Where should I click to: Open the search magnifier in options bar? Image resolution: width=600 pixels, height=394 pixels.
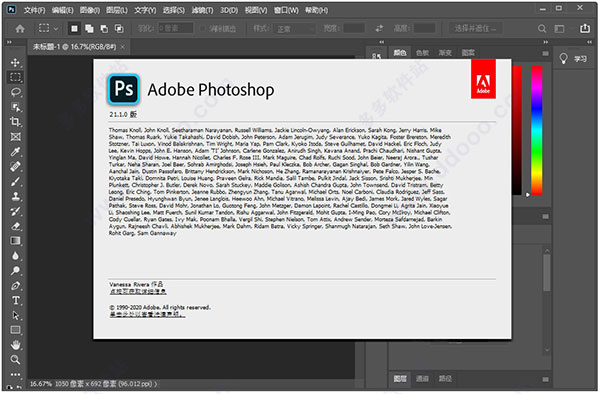coord(542,29)
